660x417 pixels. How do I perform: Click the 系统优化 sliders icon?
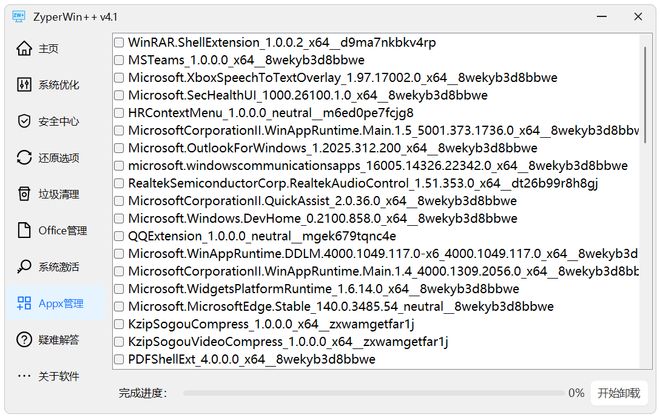[x=25, y=85]
